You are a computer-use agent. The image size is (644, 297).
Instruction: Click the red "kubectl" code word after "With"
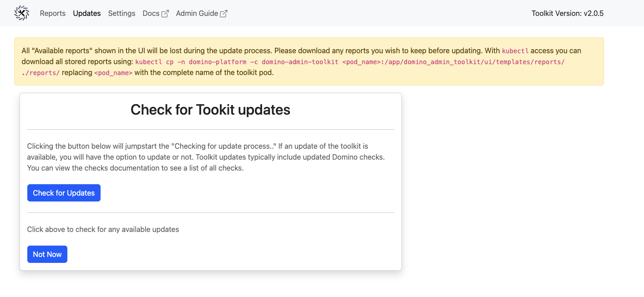515,51
